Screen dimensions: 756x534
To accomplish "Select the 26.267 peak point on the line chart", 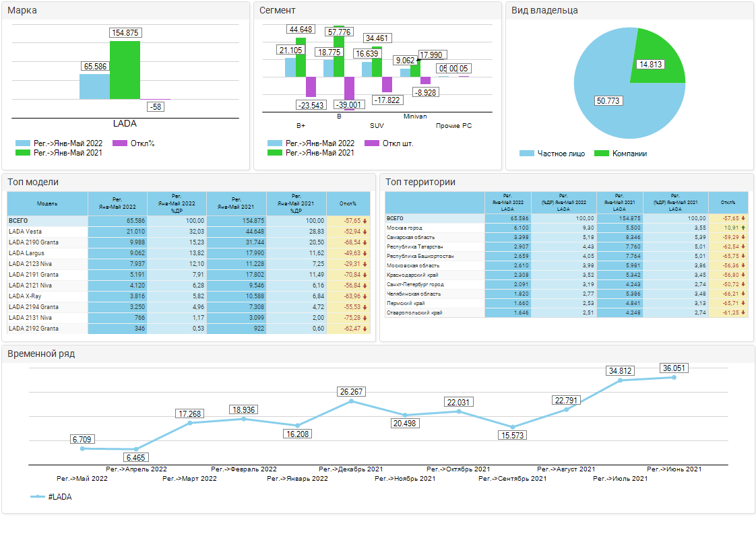I will coord(351,401).
